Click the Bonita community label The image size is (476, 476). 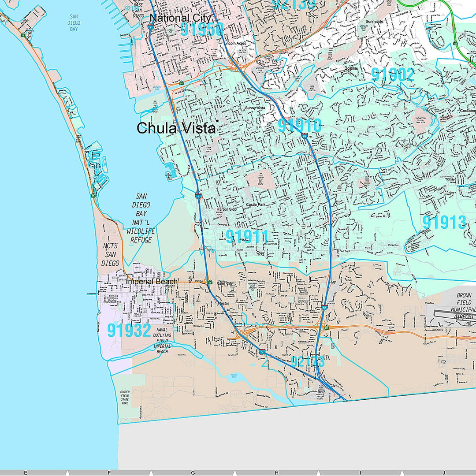[x=351, y=69]
